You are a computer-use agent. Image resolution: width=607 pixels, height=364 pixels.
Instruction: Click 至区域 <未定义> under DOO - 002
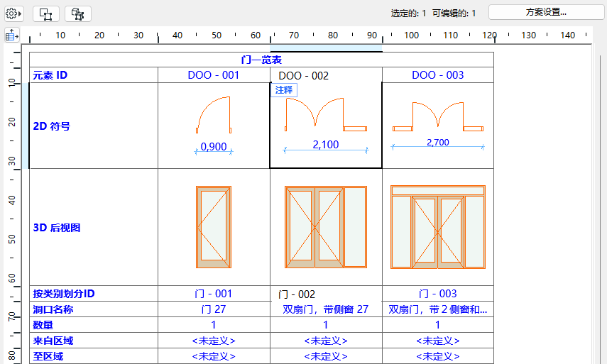click(326, 356)
